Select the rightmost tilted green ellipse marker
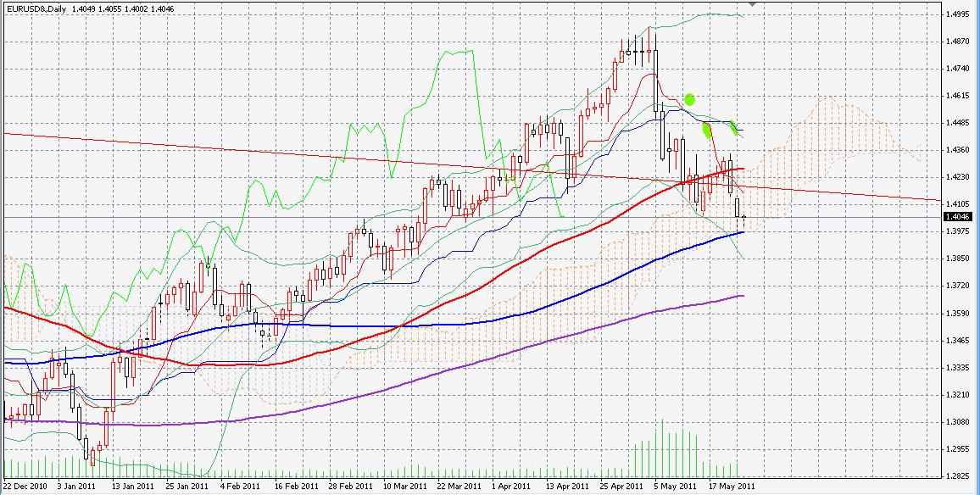 (735, 128)
